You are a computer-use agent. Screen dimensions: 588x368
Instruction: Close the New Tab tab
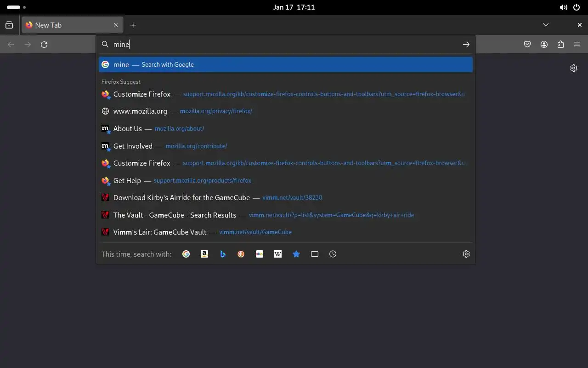pyautogui.click(x=116, y=25)
